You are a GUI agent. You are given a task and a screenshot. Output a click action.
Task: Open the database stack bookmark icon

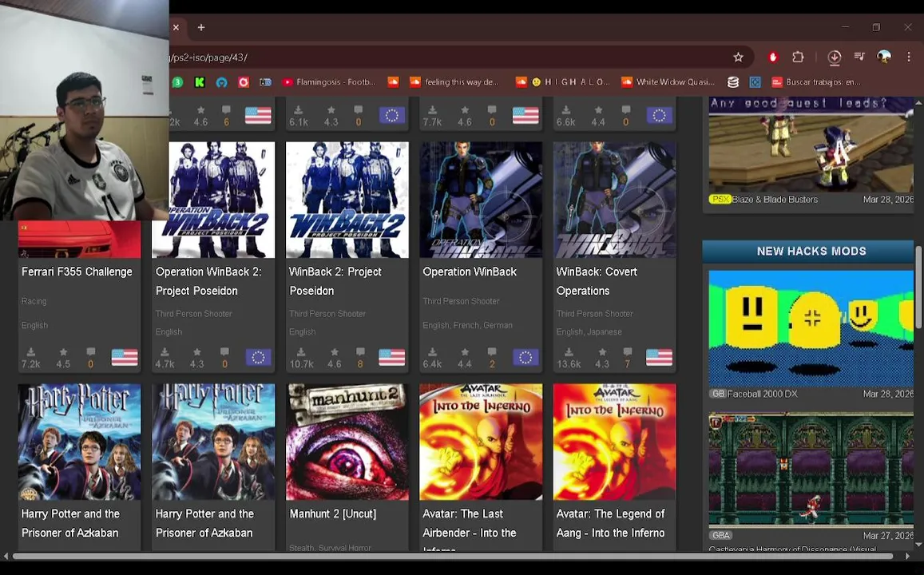(x=732, y=82)
